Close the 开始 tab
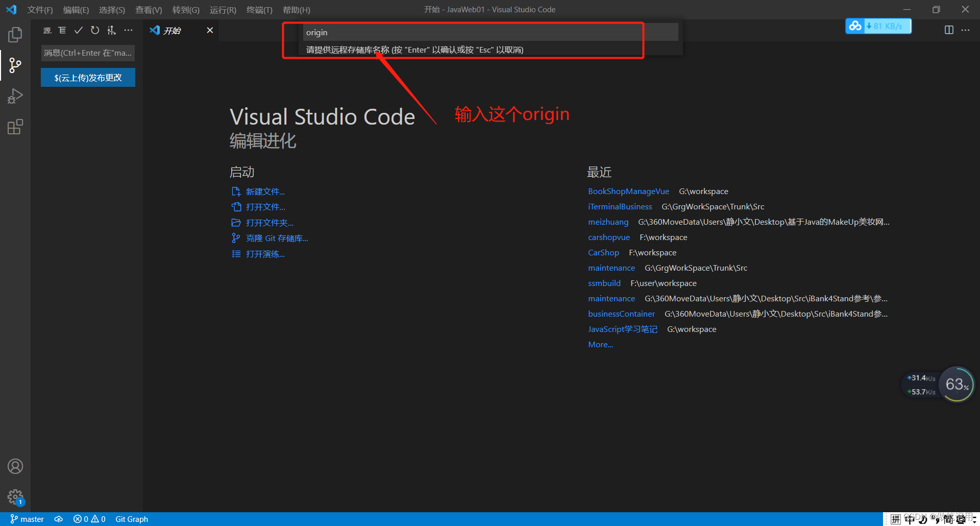The width and height of the screenshot is (980, 526). (210, 30)
